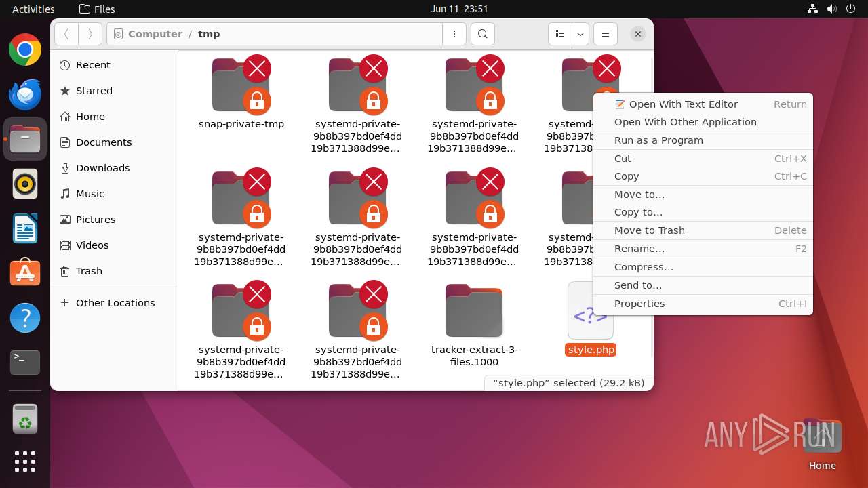Click the tracker-extract-3-files.1000 name label

(475, 356)
